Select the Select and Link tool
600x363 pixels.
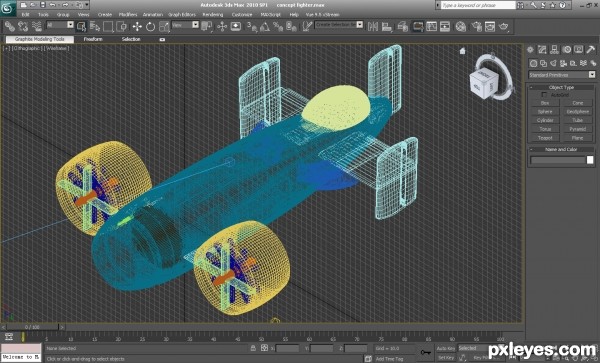pos(10,26)
